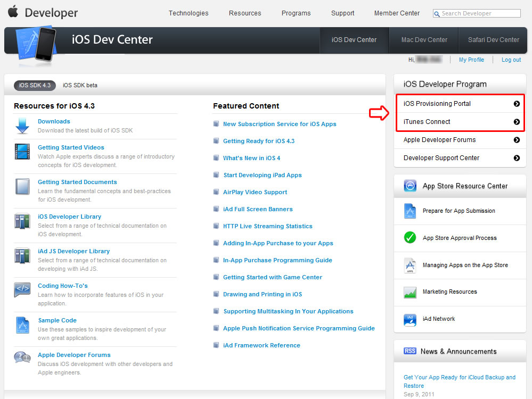This screenshot has height=399, width=532.
Task: Click the Coding How-To's code icon
Action: point(22,289)
